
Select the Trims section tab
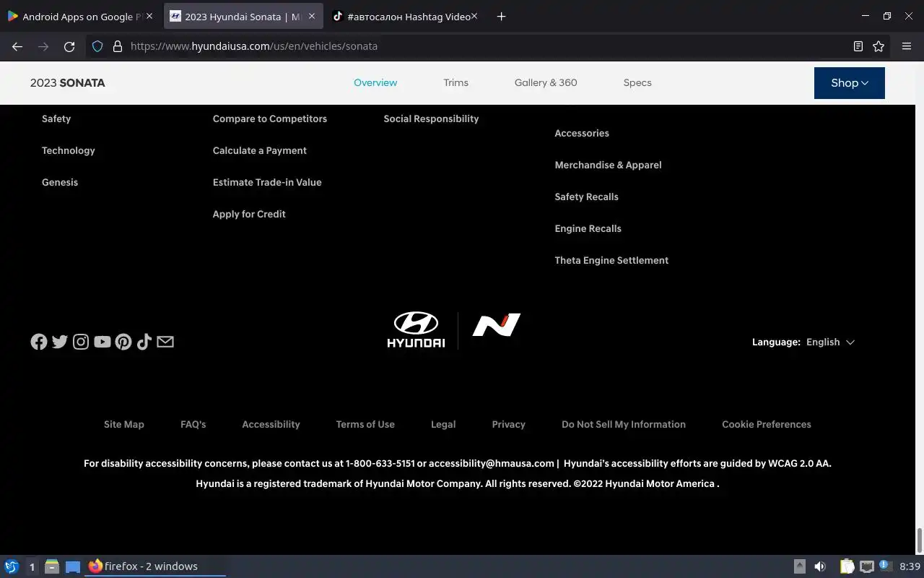pos(456,83)
